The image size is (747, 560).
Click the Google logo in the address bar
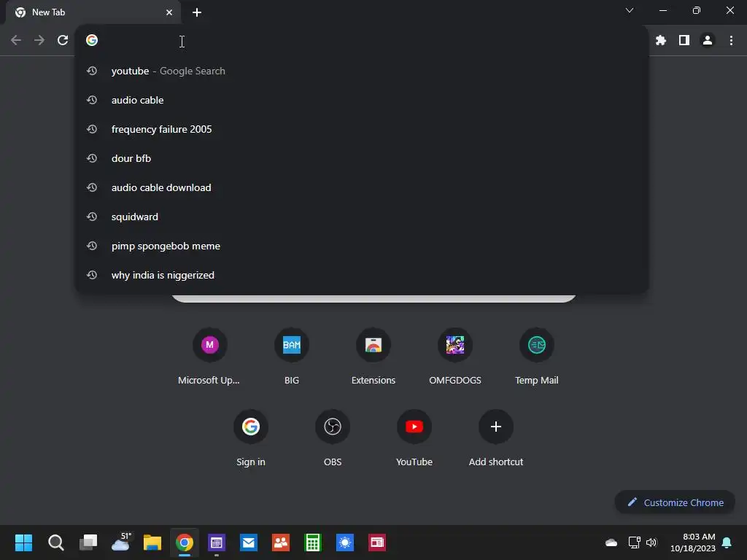pyautogui.click(x=92, y=40)
